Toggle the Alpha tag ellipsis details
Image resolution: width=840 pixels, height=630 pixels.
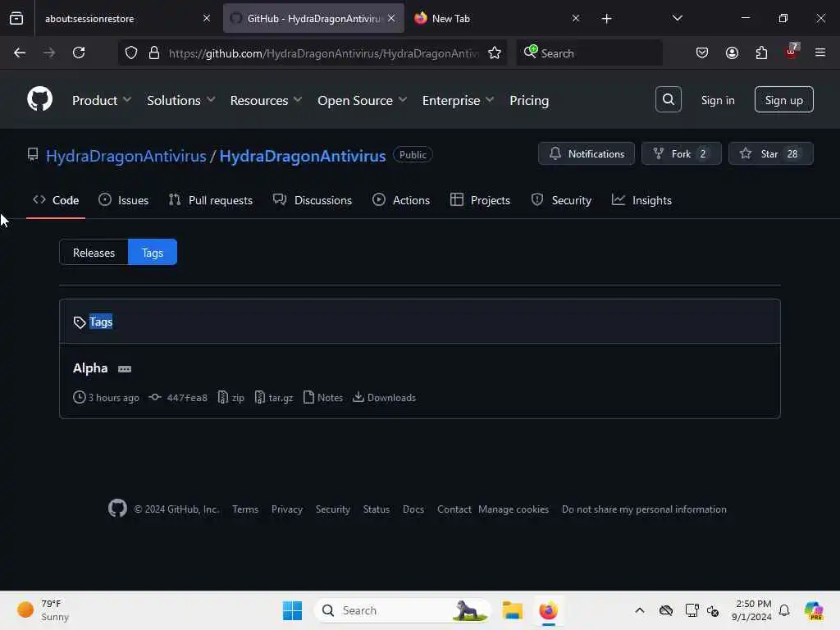pyautogui.click(x=125, y=369)
